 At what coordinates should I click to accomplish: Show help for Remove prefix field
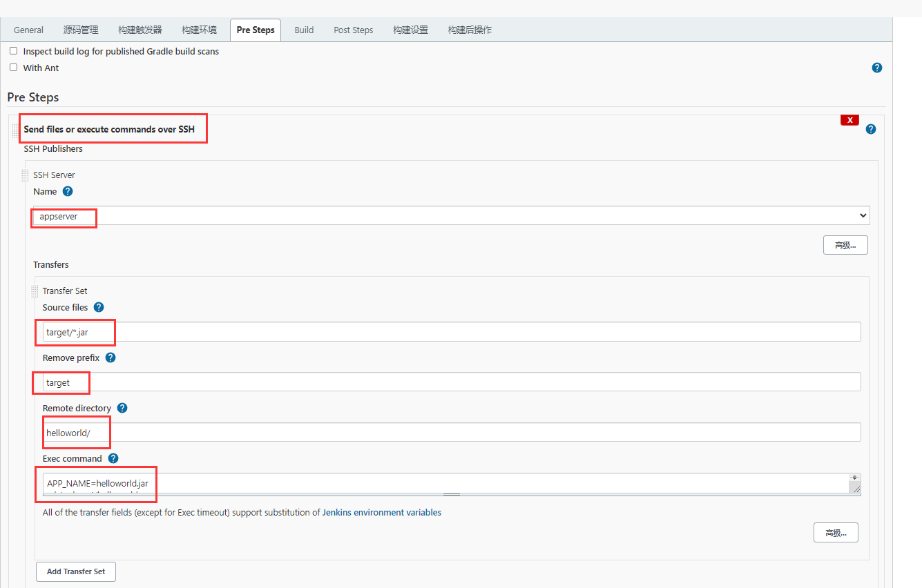[111, 357]
